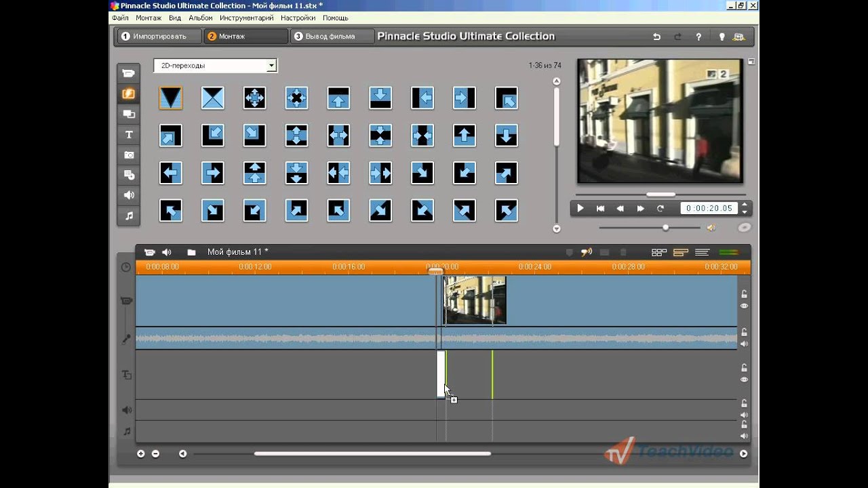Open the Альбом menu

[201, 18]
